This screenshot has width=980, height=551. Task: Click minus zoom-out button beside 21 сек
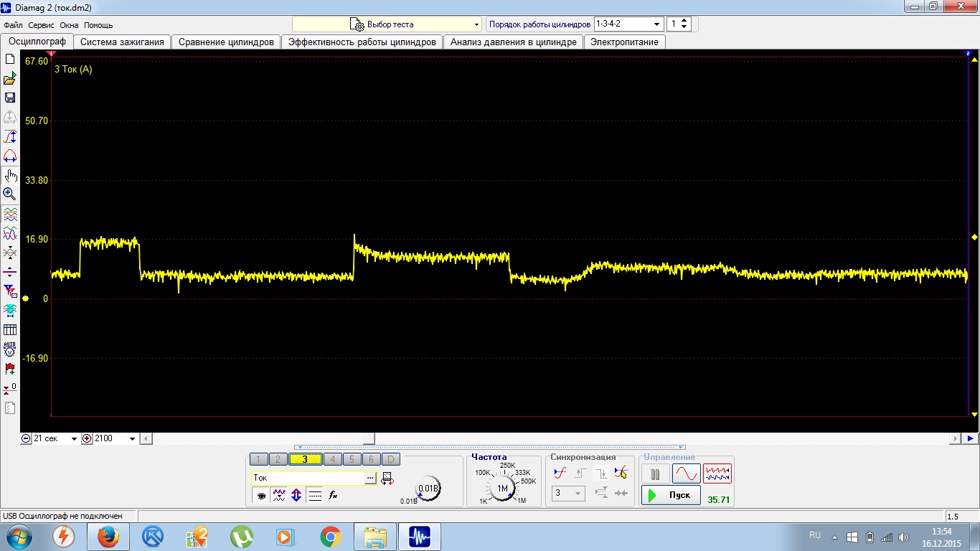click(27, 438)
